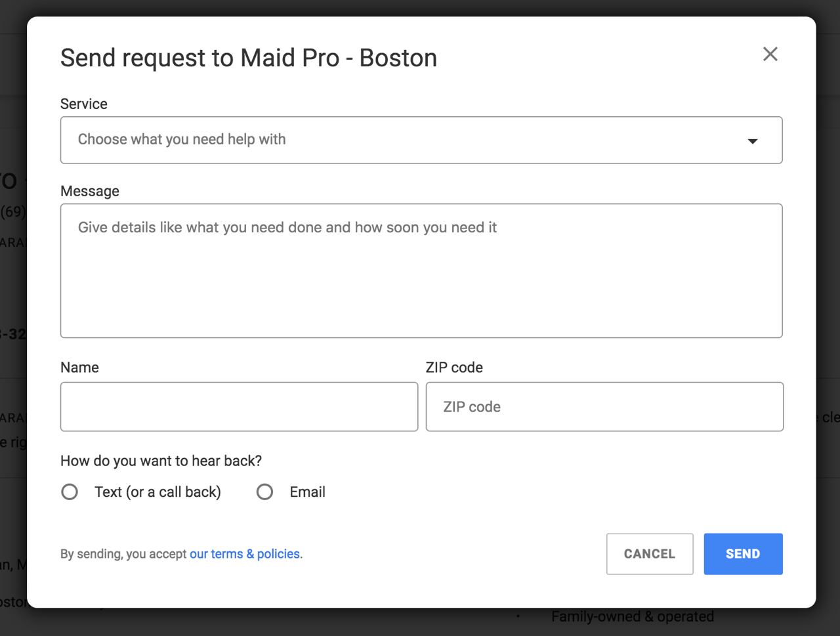Open the Service dropdown
The height and width of the screenshot is (636, 840).
[421, 140]
